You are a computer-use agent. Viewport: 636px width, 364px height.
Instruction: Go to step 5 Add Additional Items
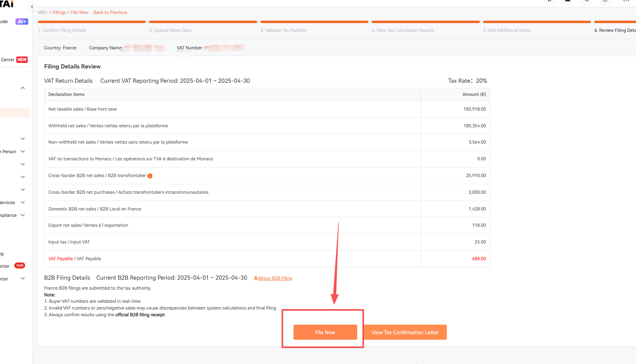[507, 30]
